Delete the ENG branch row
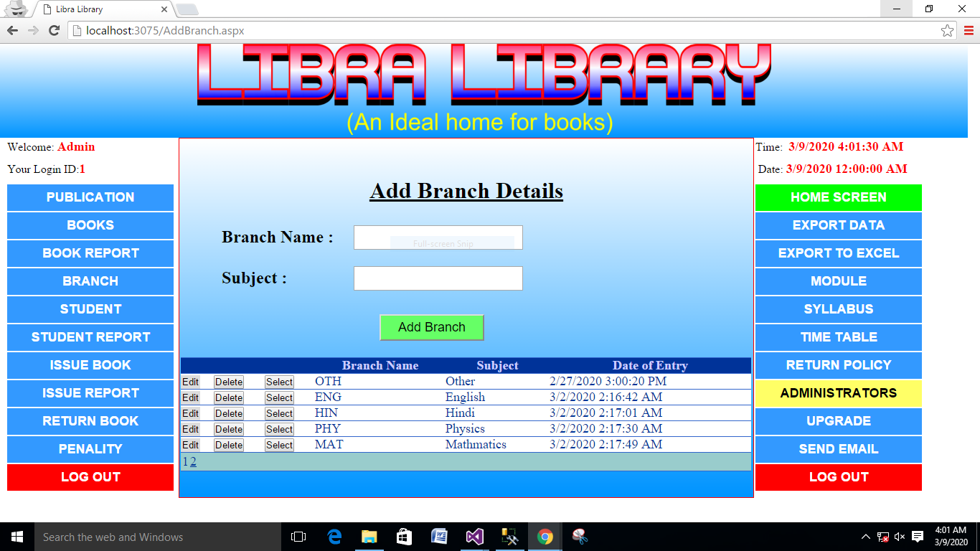980x551 pixels. 229,397
